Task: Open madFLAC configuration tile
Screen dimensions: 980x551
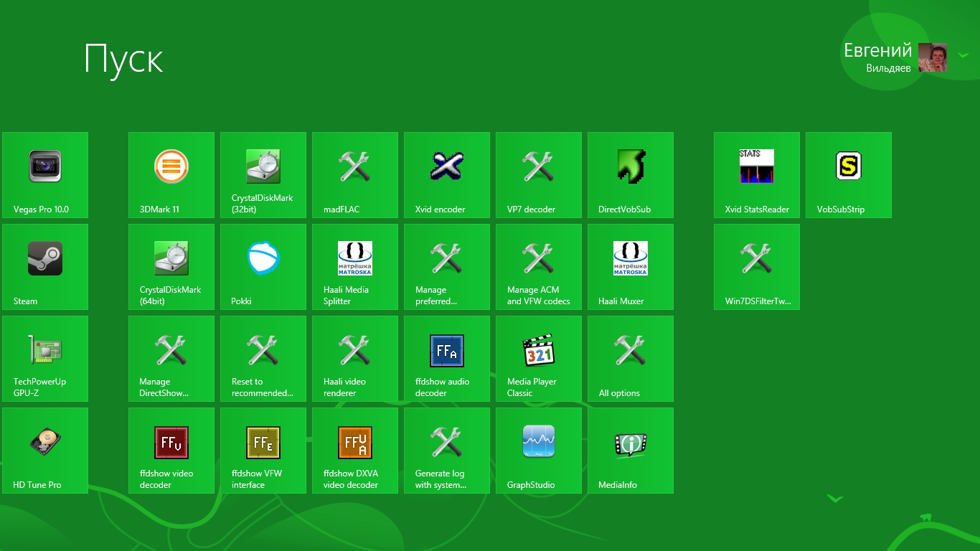Action: (355, 175)
